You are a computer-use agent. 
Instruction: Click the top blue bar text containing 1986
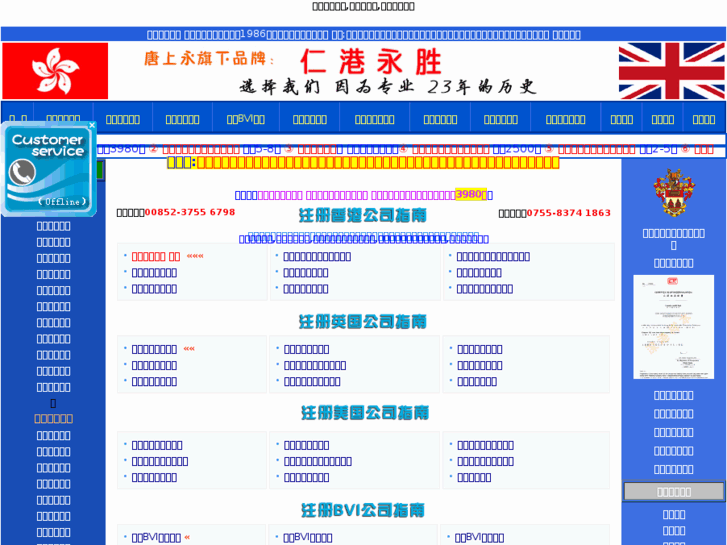point(364,35)
